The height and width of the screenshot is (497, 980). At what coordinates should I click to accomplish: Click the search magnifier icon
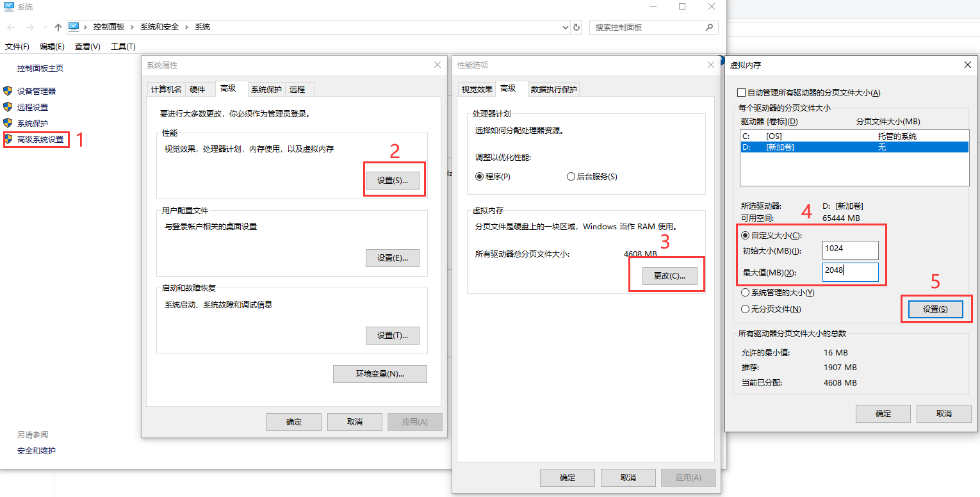coord(708,27)
